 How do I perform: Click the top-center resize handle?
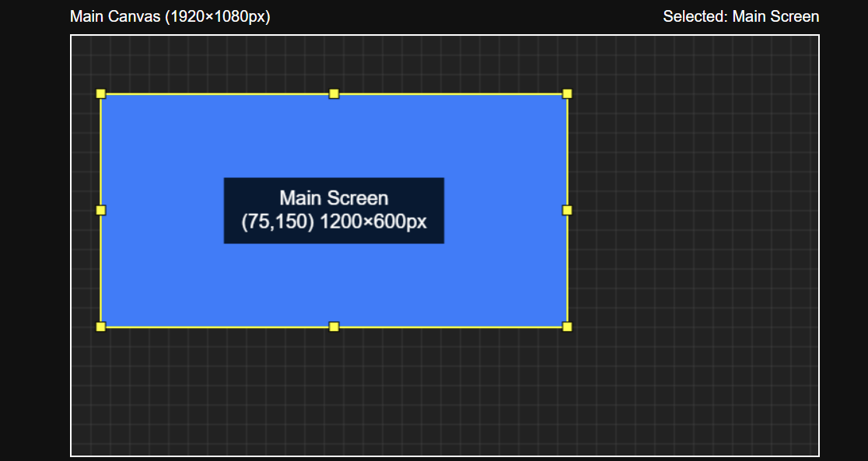334,94
